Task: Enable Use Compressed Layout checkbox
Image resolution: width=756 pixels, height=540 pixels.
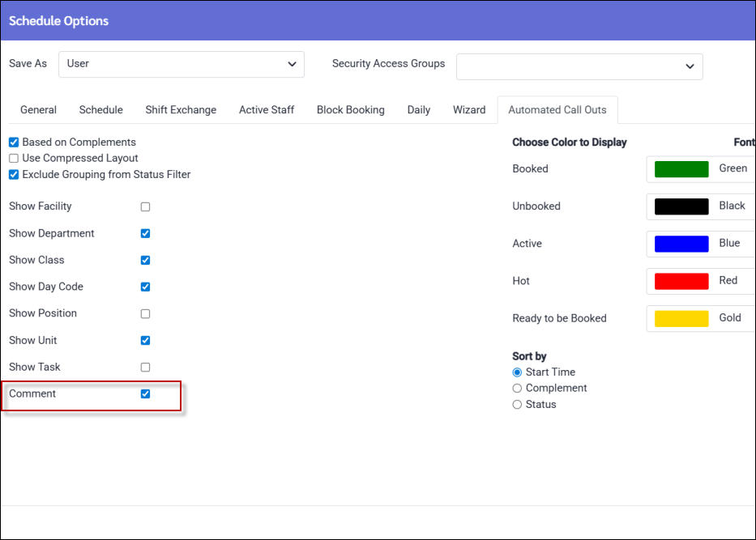Action: click(14, 159)
